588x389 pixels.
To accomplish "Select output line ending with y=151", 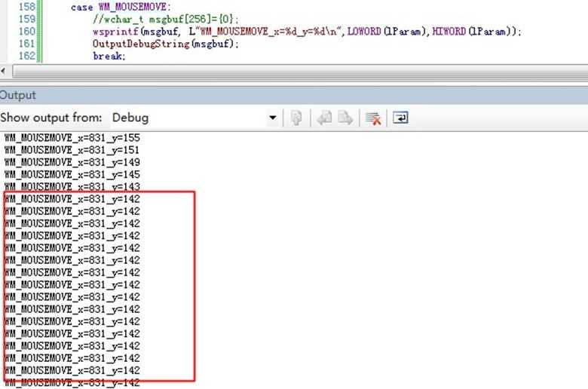I will pos(72,150).
